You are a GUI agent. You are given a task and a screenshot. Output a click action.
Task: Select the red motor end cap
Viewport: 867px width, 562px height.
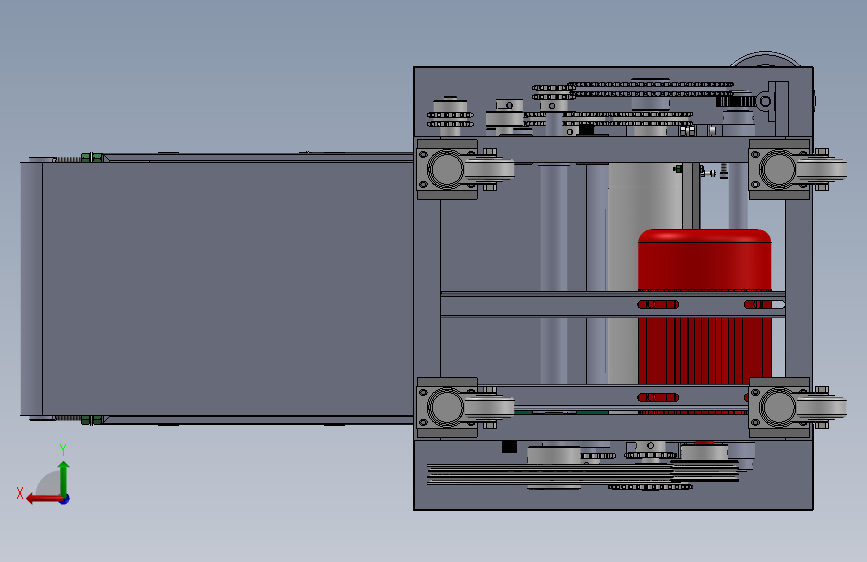[x=704, y=259]
